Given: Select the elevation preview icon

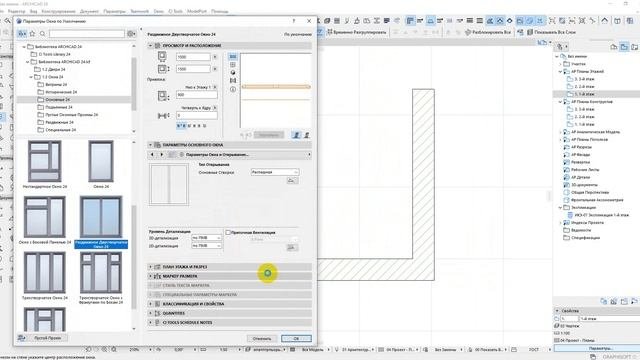Looking at the screenshot, I should click(233, 64).
